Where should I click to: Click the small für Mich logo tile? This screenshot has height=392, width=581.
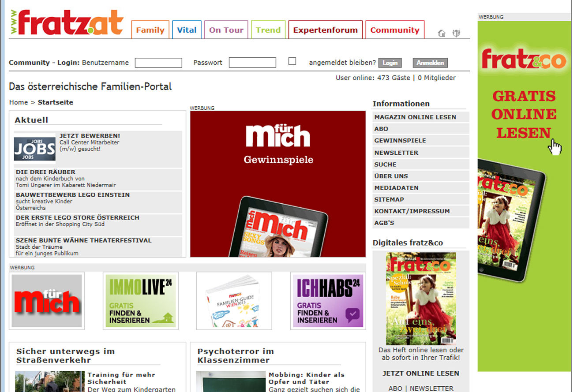pos(47,301)
